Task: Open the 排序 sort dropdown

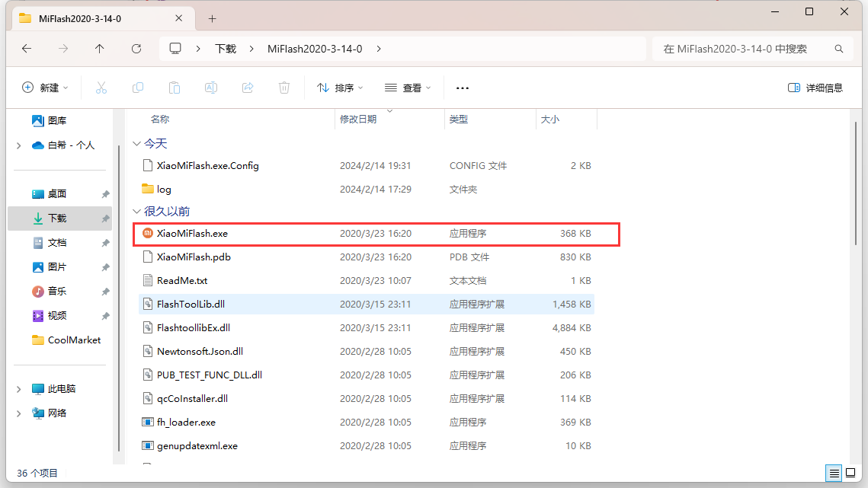Action: (x=340, y=88)
